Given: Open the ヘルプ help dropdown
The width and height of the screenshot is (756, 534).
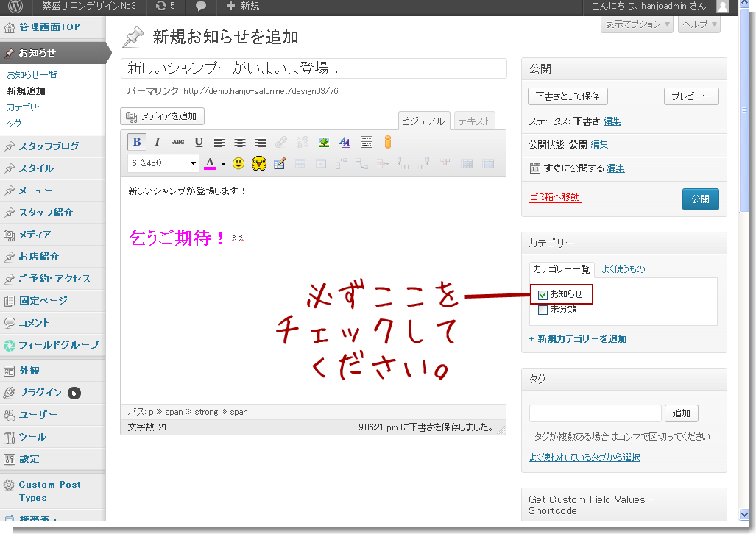Looking at the screenshot, I should pos(699,24).
